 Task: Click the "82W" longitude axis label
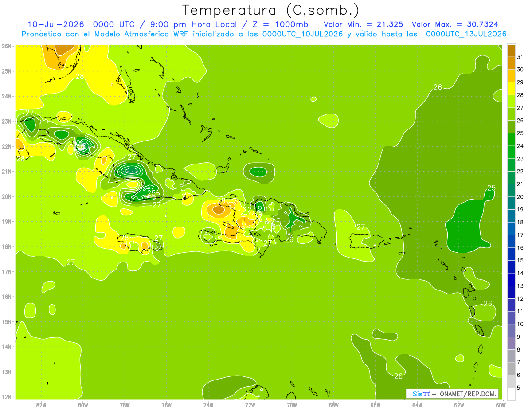click(41, 404)
